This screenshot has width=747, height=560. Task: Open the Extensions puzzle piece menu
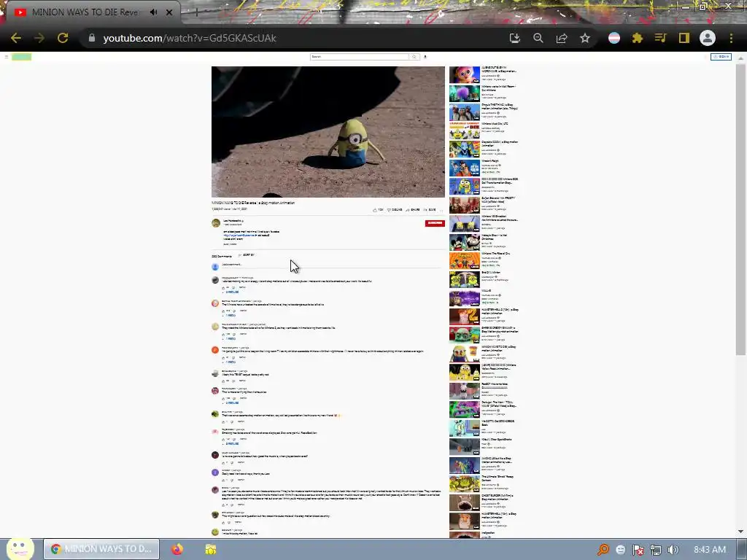[x=638, y=38]
